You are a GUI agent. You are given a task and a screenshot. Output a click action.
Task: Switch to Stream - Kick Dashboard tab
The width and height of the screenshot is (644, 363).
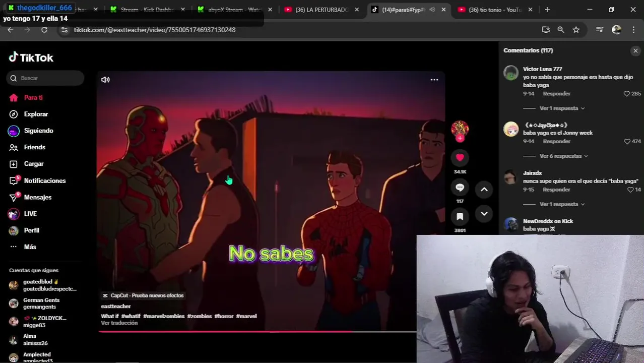tap(148, 10)
